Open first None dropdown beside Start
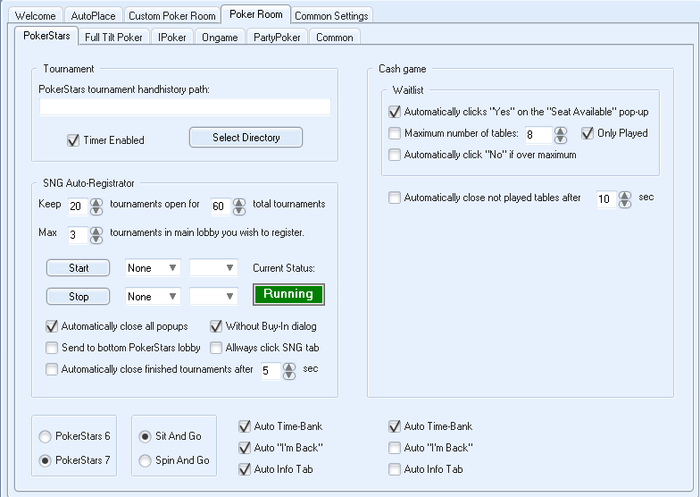 click(x=153, y=268)
